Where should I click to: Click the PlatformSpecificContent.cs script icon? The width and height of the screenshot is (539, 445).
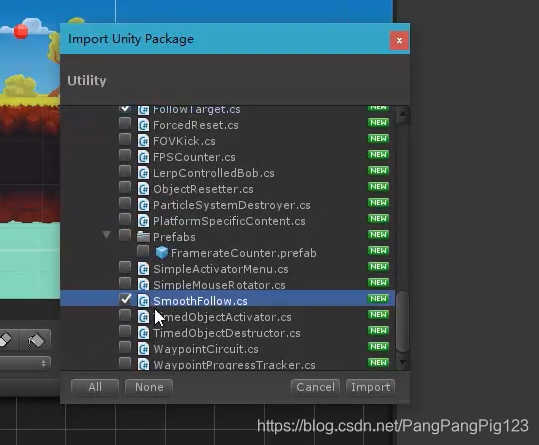click(143, 221)
